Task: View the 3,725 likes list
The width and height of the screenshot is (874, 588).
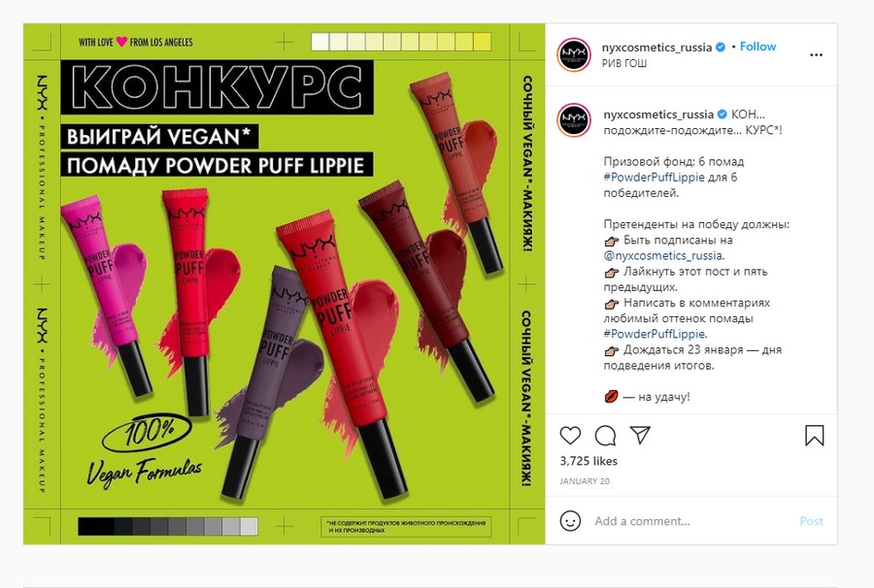Action: 588,461
